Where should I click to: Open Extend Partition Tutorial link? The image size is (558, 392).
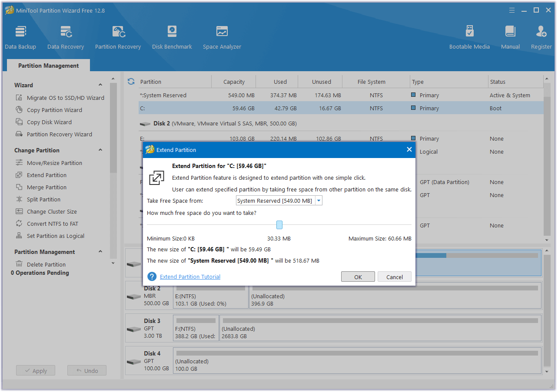tap(190, 277)
